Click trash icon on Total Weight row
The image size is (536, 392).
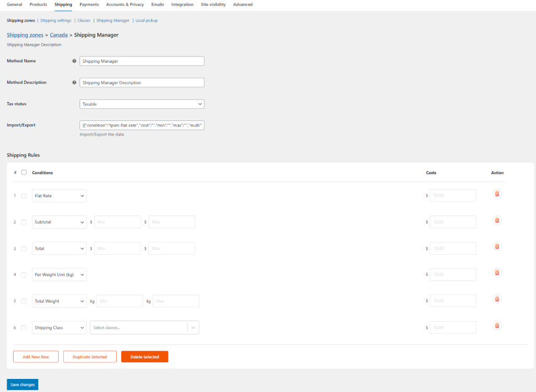[497, 299]
